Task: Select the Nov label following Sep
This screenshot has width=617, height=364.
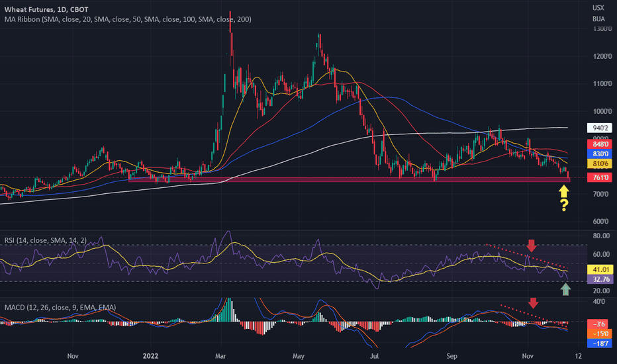Action: pos(528,356)
